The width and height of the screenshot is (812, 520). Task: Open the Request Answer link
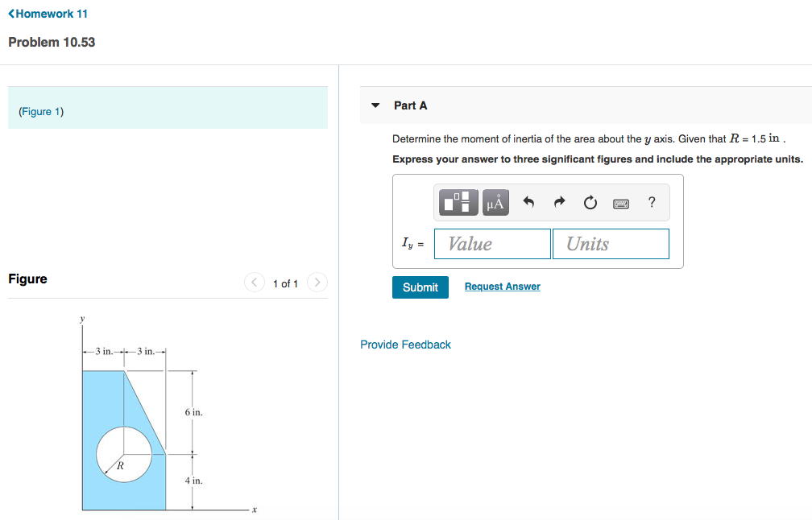pyautogui.click(x=502, y=287)
